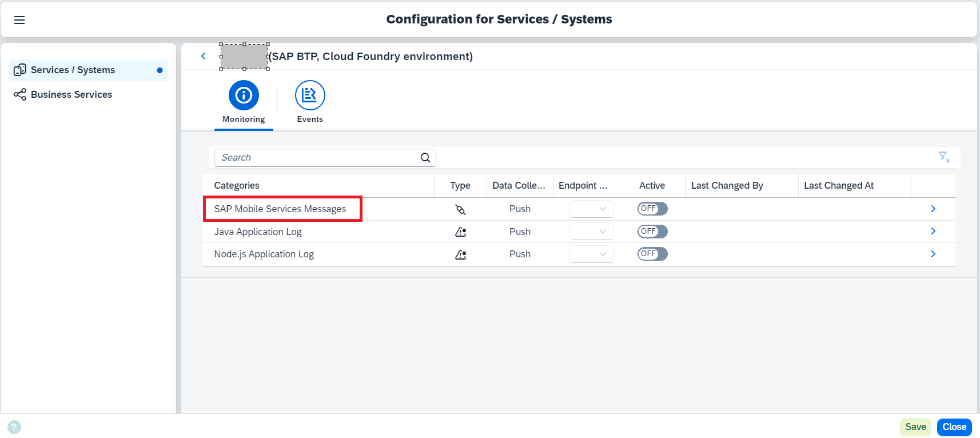Select Services / Systems in sidebar

tap(89, 70)
